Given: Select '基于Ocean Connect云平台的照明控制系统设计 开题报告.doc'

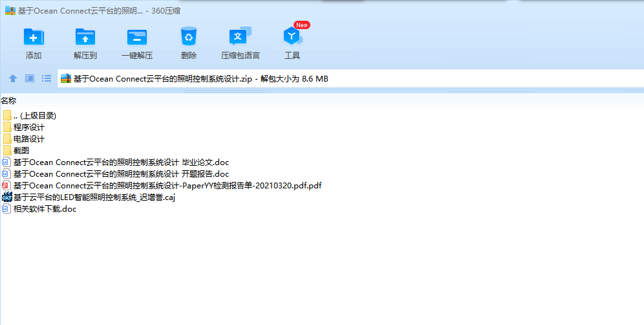Looking at the screenshot, I should [x=121, y=174].
